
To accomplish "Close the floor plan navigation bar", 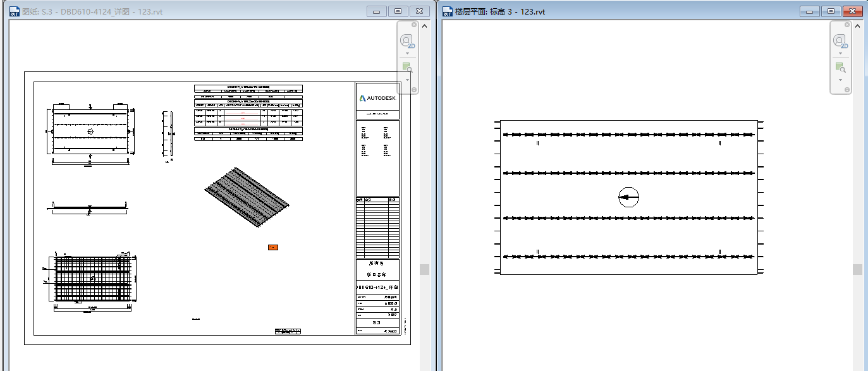I will (x=847, y=25).
